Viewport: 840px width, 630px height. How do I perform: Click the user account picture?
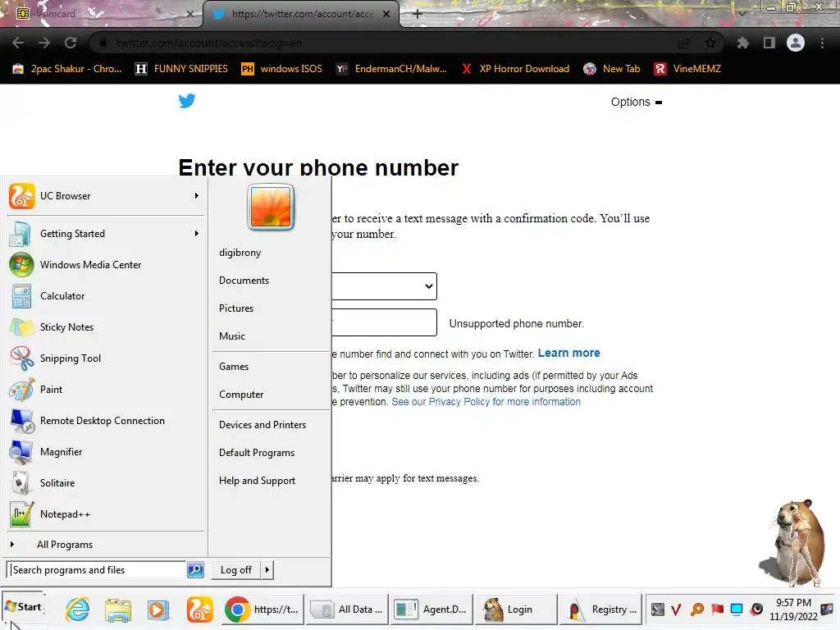[271, 207]
